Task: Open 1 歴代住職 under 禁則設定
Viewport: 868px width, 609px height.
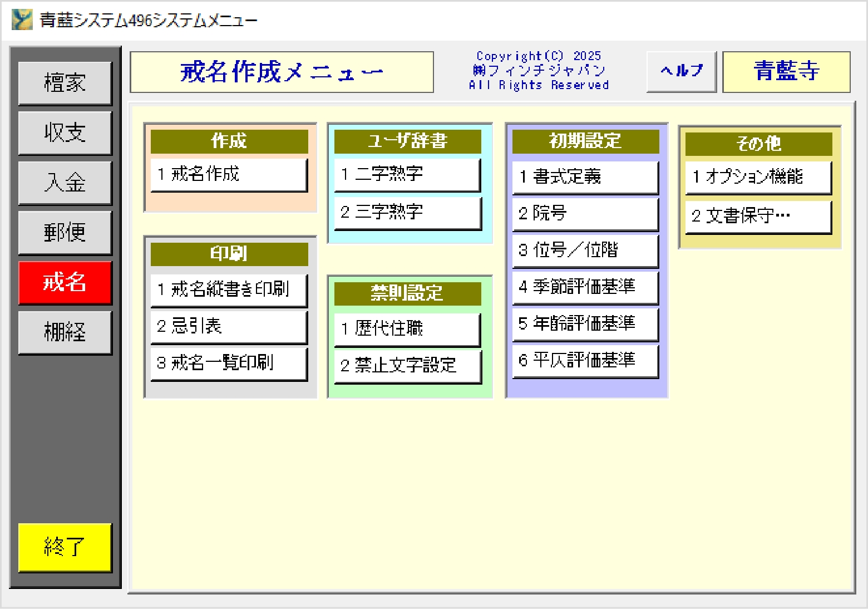Action: coord(407,329)
